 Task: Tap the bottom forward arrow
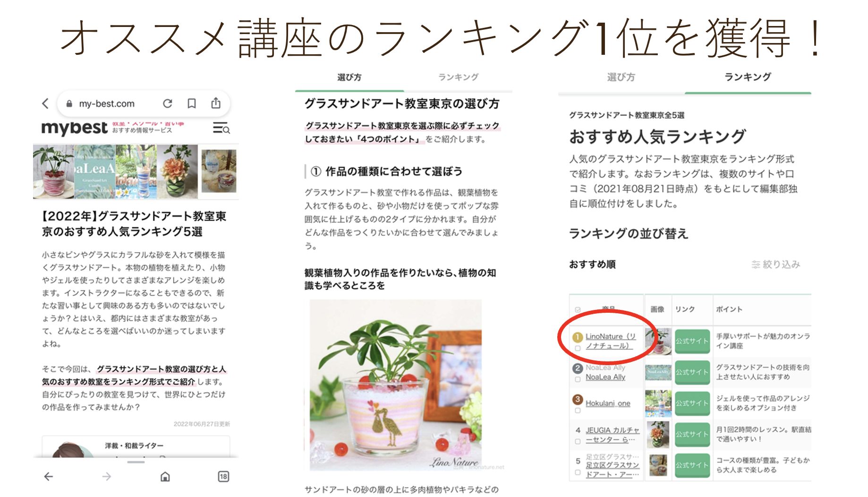[x=107, y=477]
